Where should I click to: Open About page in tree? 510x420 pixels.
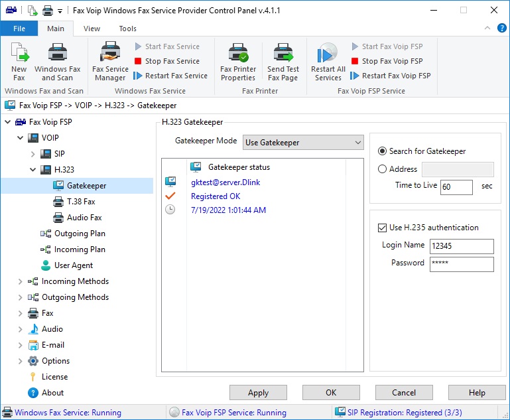[52, 393]
